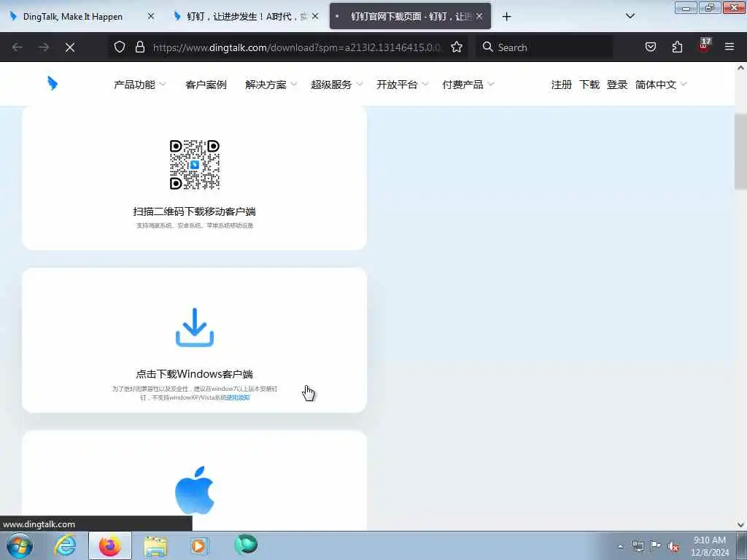Go back to previous page
This screenshot has width=747, height=560.
(x=18, y=47)
